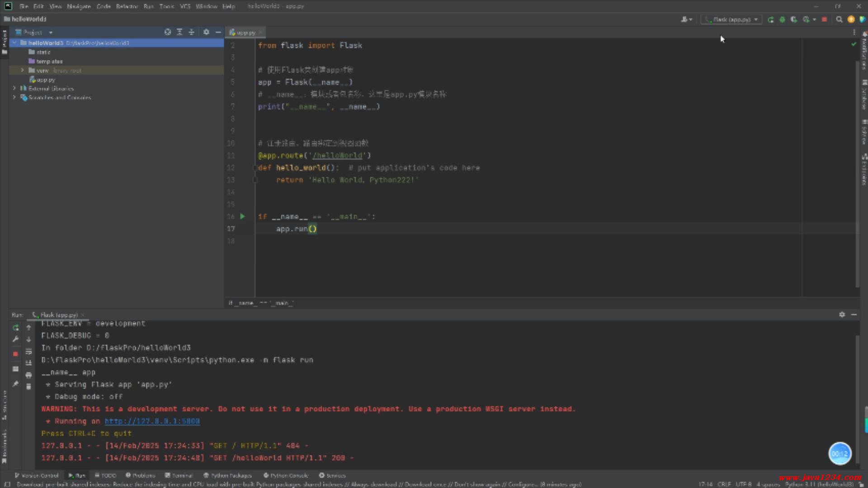Jump up the stack trace arrow in Run panel
This screenshot has height=488, width=868.
28,328
